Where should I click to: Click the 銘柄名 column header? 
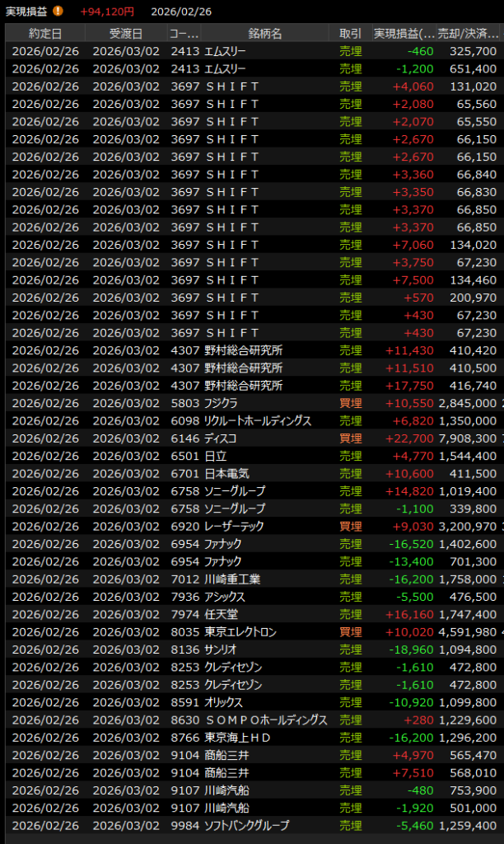pos(264,33)
